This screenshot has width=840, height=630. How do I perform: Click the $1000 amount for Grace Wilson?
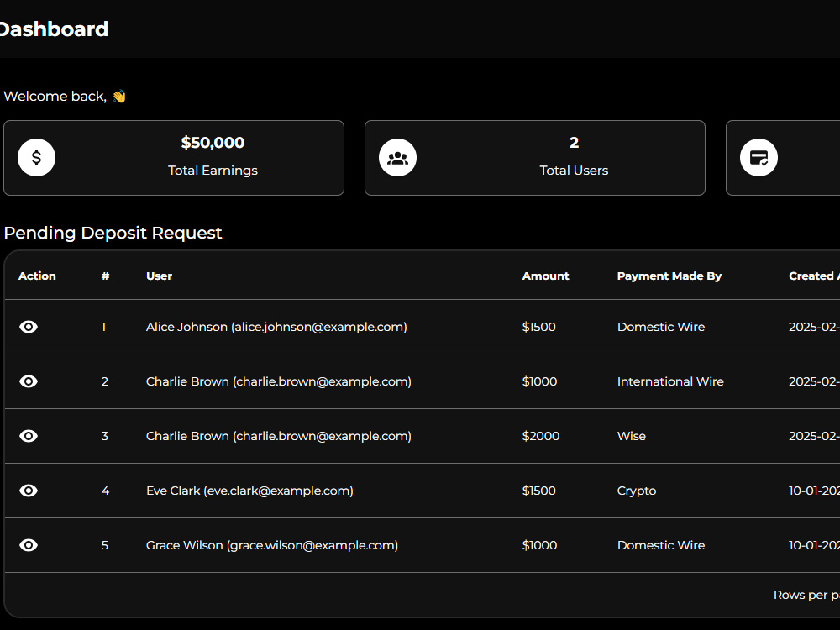(539, 545)
